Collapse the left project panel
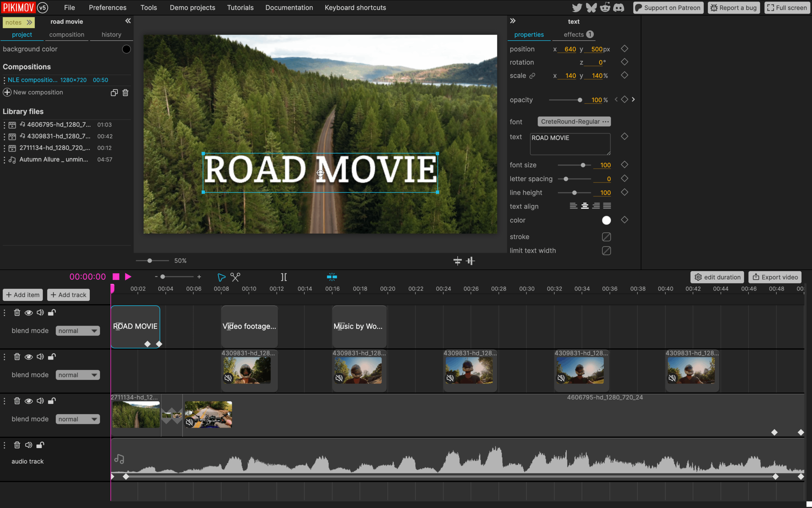Image resolution: width=812 pixels, height=508 pixels. (128, 21)
